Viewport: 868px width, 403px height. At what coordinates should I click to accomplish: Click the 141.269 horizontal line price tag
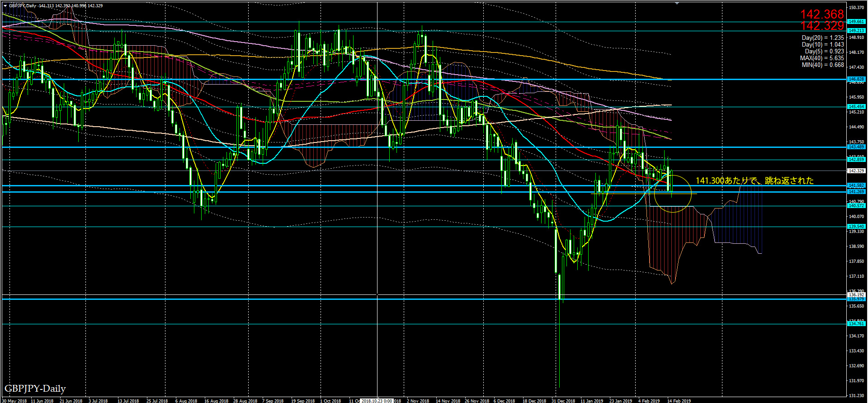[856, 192]
